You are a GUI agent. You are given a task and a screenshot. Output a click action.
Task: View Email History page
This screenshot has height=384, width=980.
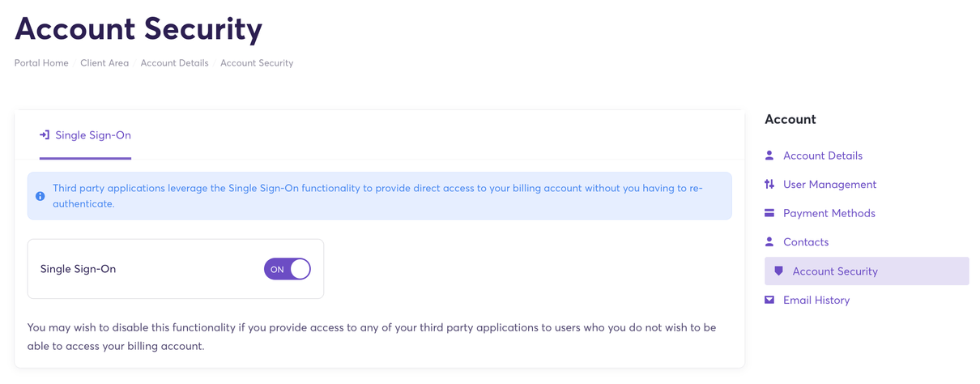click(816, 300)
